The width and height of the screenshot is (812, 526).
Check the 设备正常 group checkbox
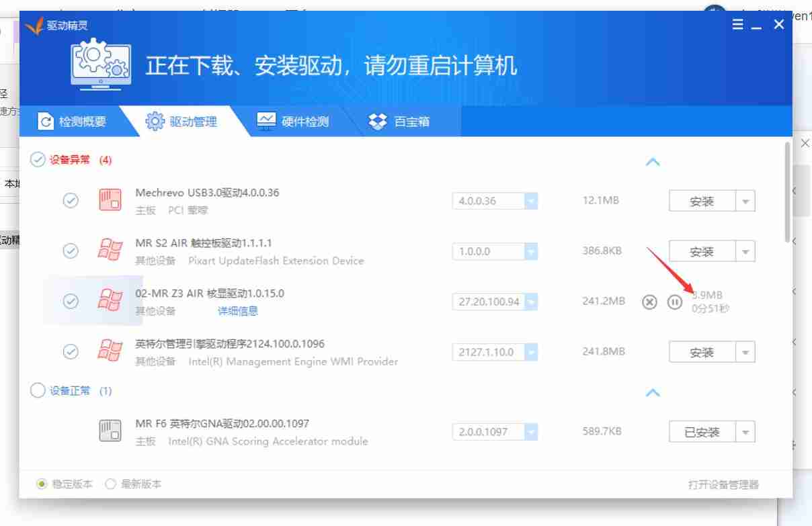click(x=38, y=390)
